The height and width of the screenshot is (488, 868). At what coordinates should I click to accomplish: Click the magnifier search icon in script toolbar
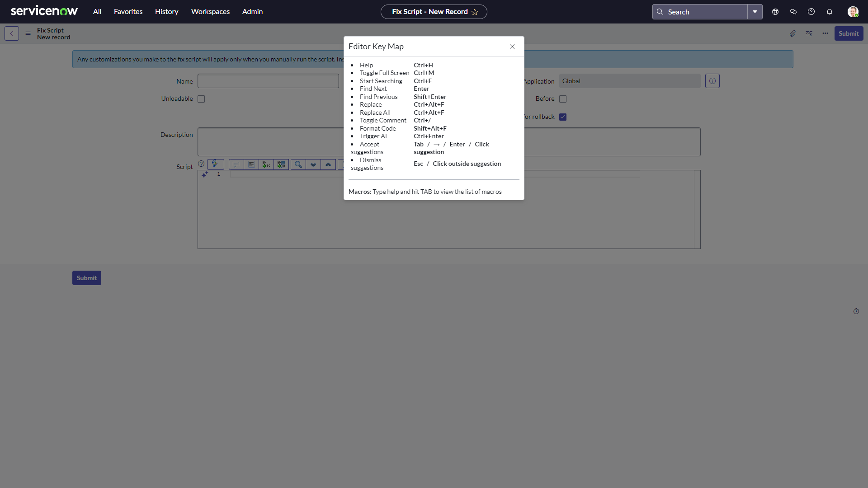click(298, 164)
